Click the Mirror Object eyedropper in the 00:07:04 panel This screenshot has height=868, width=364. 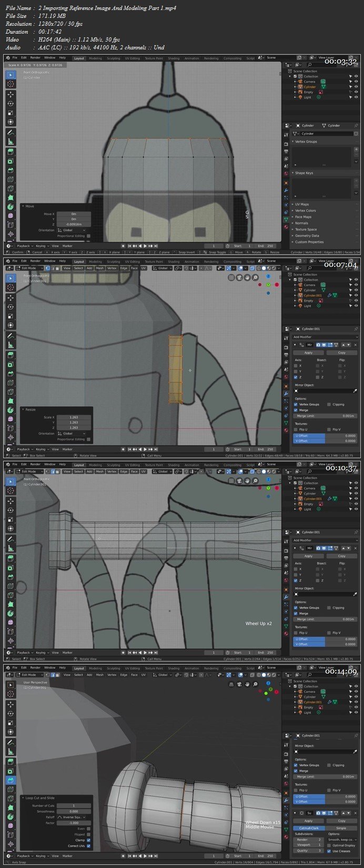coord(355,391)
